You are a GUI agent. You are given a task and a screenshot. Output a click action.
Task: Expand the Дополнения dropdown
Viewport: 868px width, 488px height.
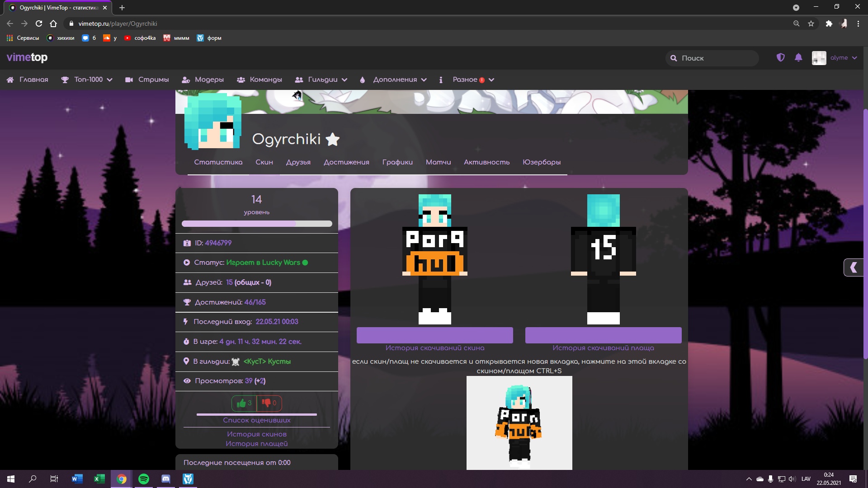pyautogui.click(x=393, y=80)
